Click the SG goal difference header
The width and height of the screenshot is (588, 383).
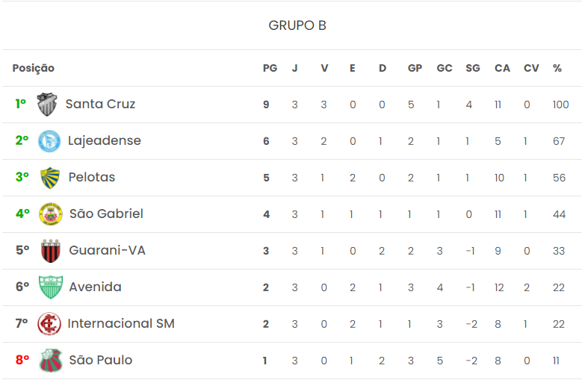coord(472,68)
